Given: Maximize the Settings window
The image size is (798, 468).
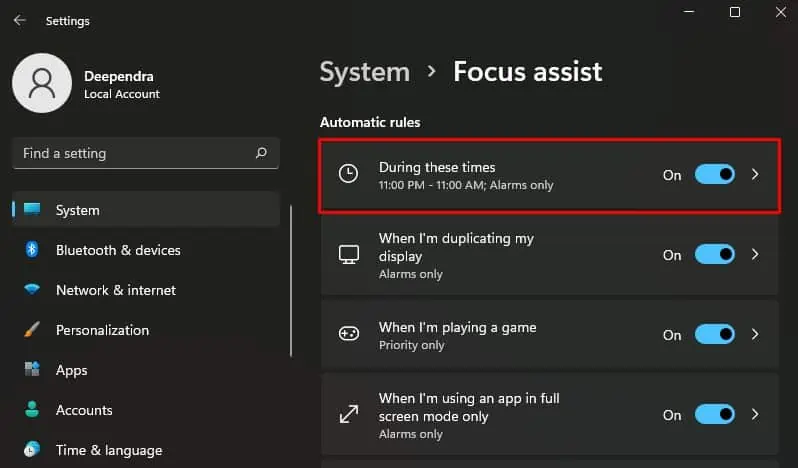Looking at the screenshot, I should pos(734,12).
